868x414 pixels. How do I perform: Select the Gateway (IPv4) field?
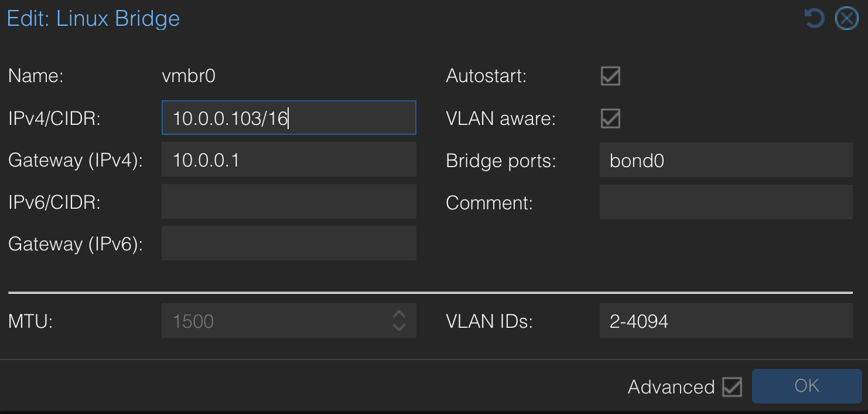pos(288,160)
